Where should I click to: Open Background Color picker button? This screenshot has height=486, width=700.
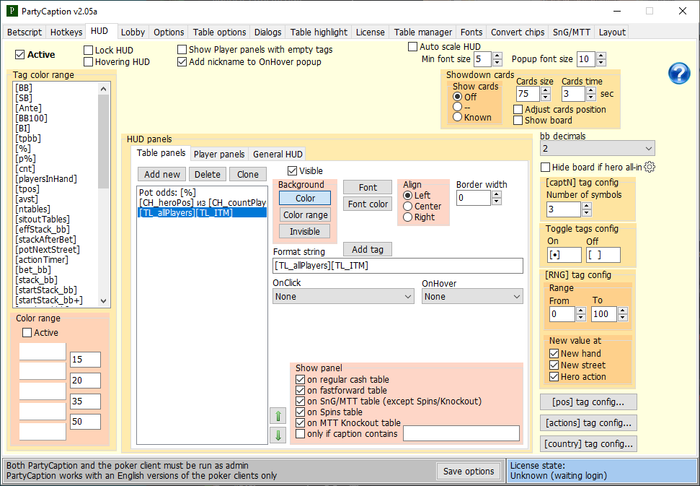point(305,198)
